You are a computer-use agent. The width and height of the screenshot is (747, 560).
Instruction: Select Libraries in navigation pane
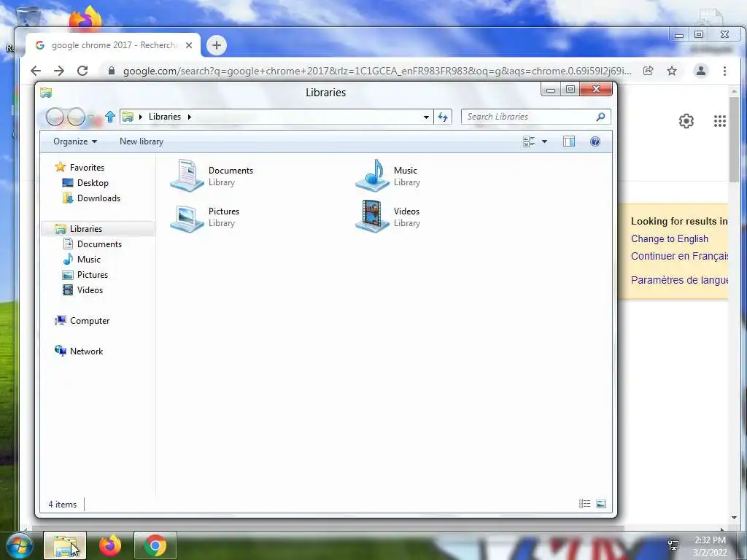coord(86,228)
